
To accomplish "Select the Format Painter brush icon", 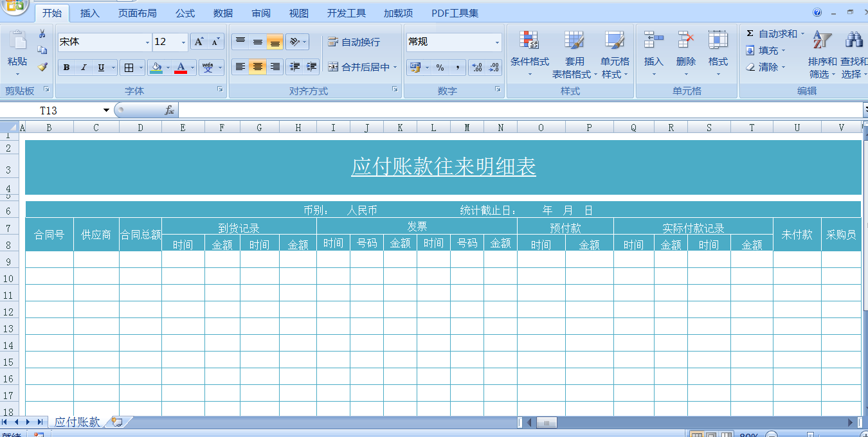I will (x=42, y=66).
